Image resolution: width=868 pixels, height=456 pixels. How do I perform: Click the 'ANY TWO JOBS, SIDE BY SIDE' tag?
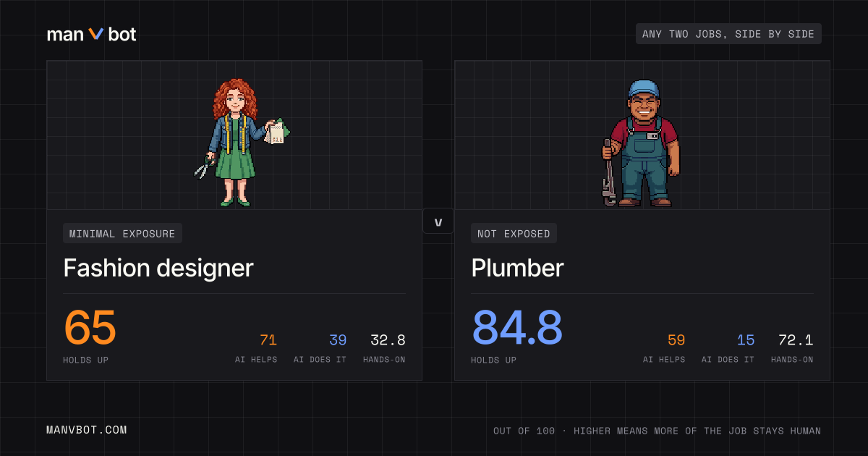coord(728,34)
